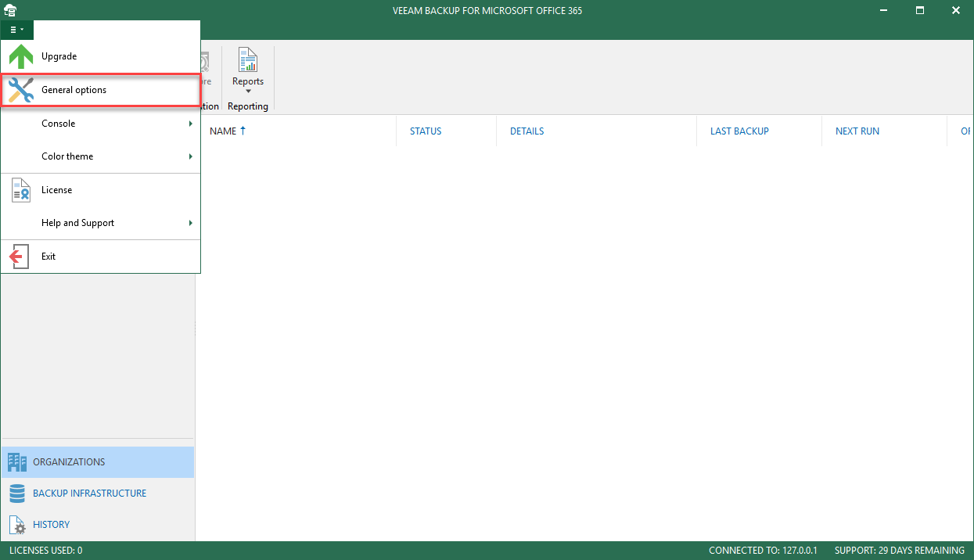Screen dimensions: 974x560
Task: Click the General options wrench icon
Action: click(x=21, y=90)
